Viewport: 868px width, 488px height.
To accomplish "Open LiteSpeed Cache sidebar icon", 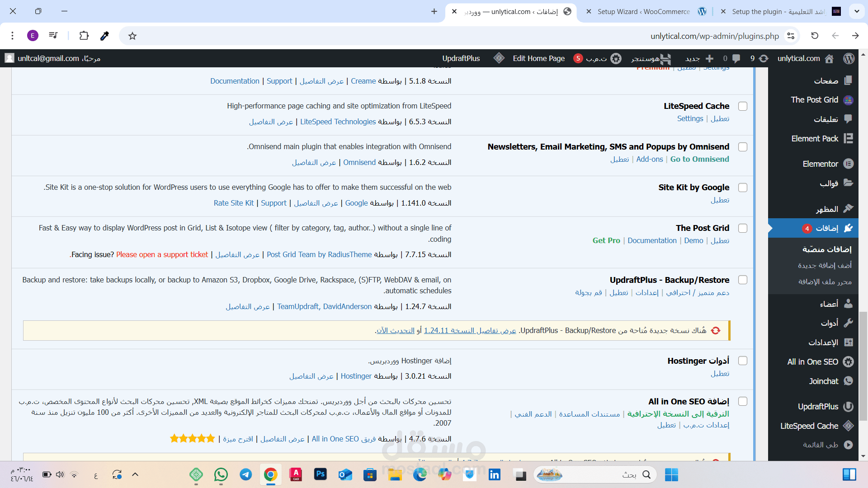I will coord(849,426).
